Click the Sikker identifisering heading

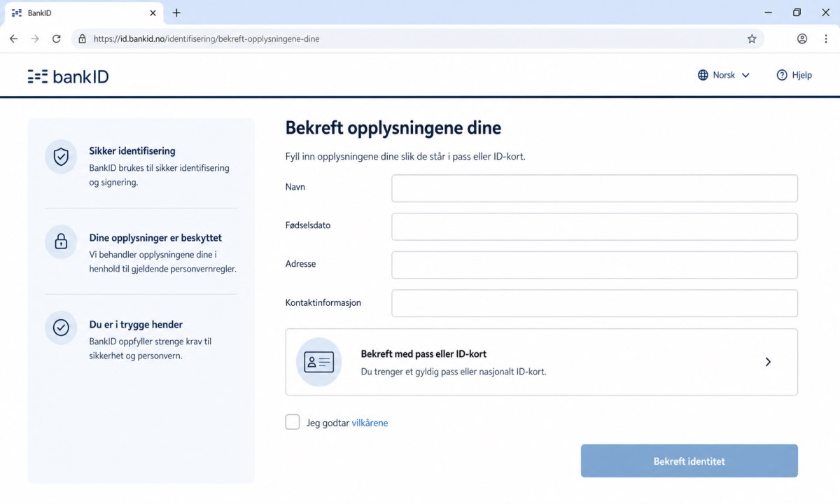[x=132, y=150]
